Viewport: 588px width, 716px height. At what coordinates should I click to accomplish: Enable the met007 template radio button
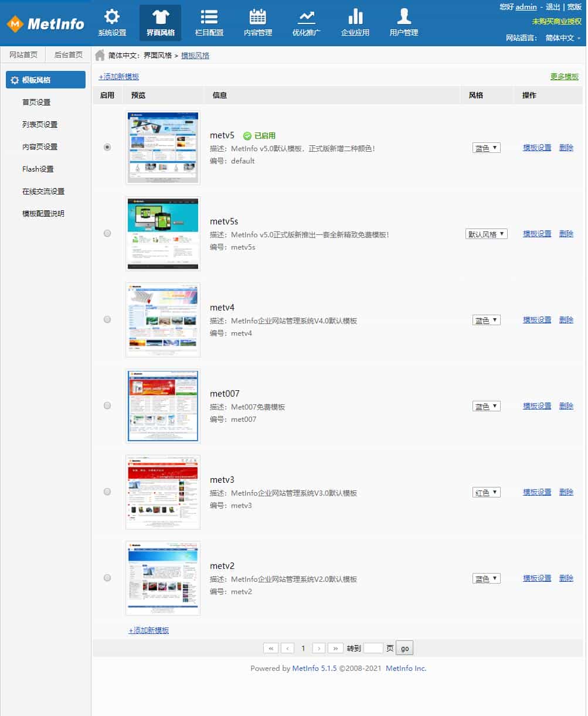pos(107,405)
